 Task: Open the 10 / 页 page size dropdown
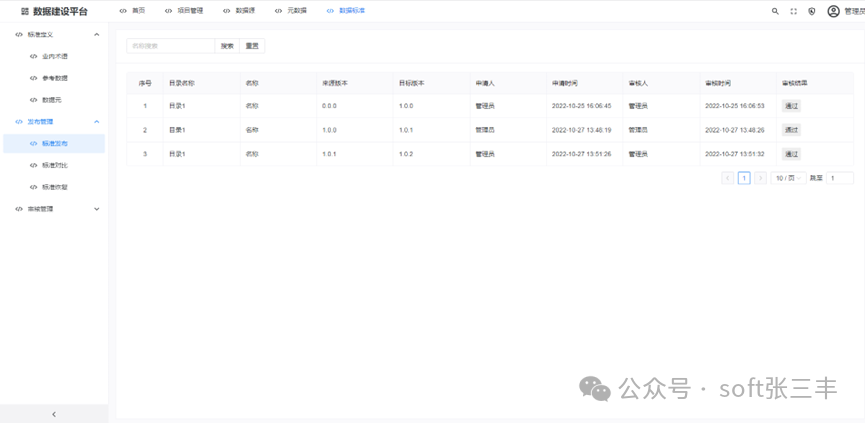tap(788, 178)
